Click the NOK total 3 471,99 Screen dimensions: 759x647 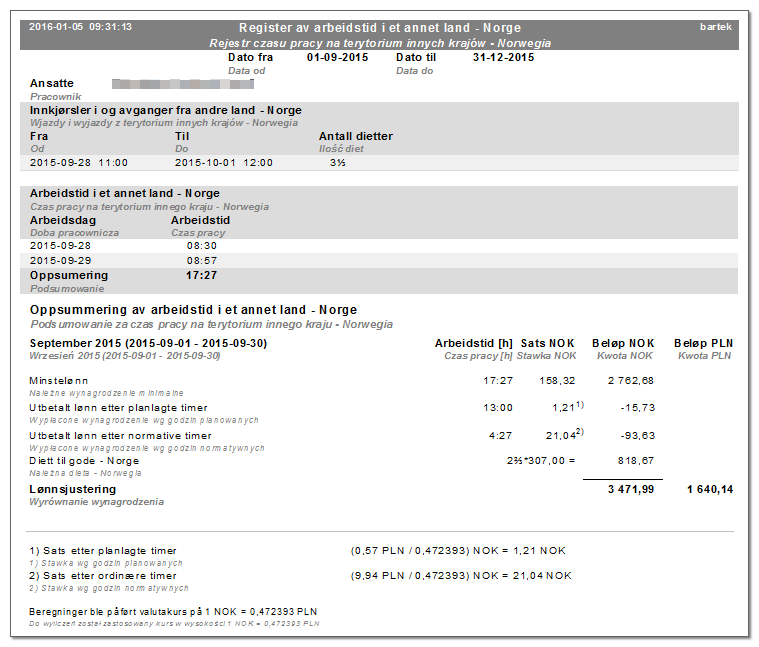(x=631, y=490)
